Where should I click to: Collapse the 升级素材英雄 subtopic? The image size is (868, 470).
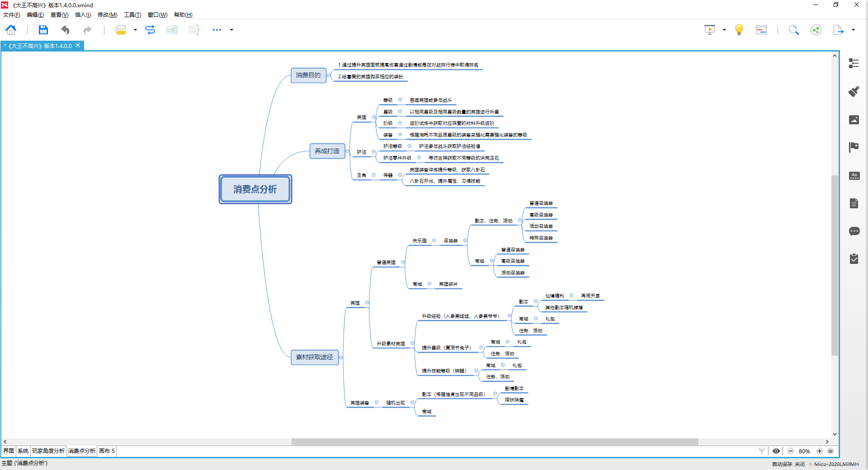[x=412, y=343]
